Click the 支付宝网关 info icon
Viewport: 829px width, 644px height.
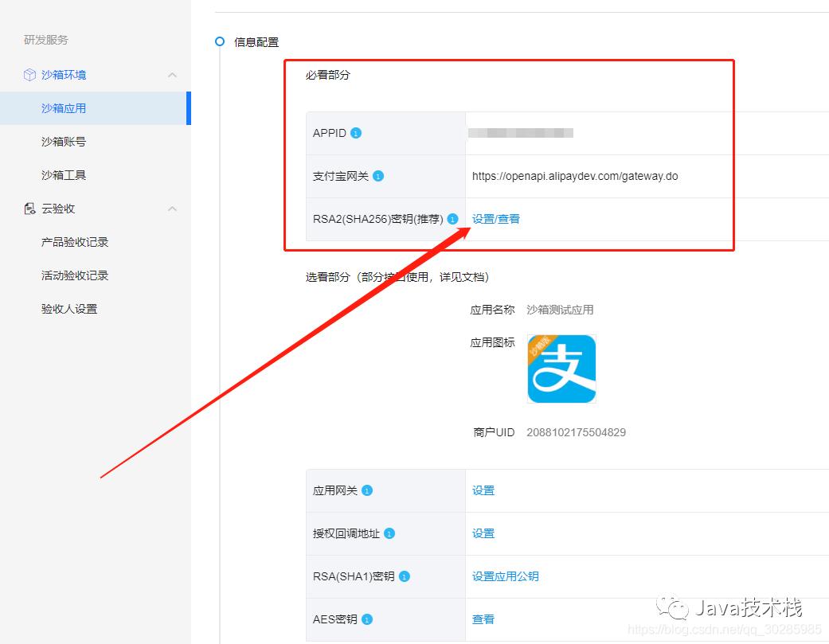pyautogui.click(x=378, y=176)
